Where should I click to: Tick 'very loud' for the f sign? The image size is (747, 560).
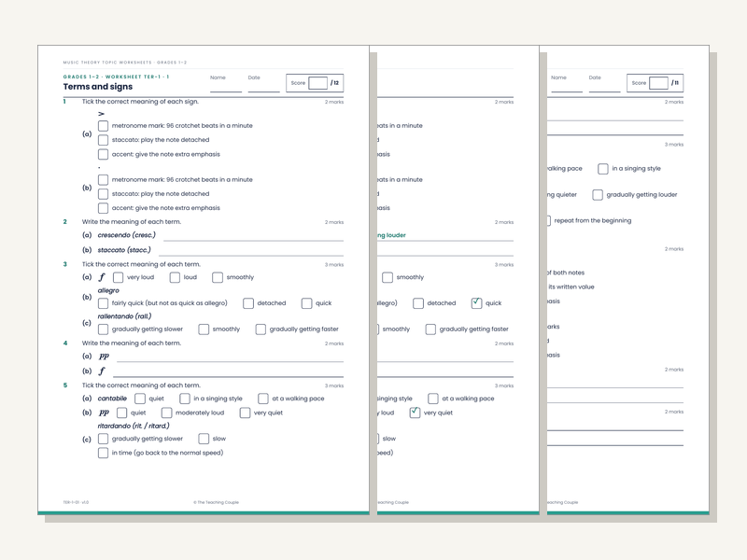(x=119, y=277)
